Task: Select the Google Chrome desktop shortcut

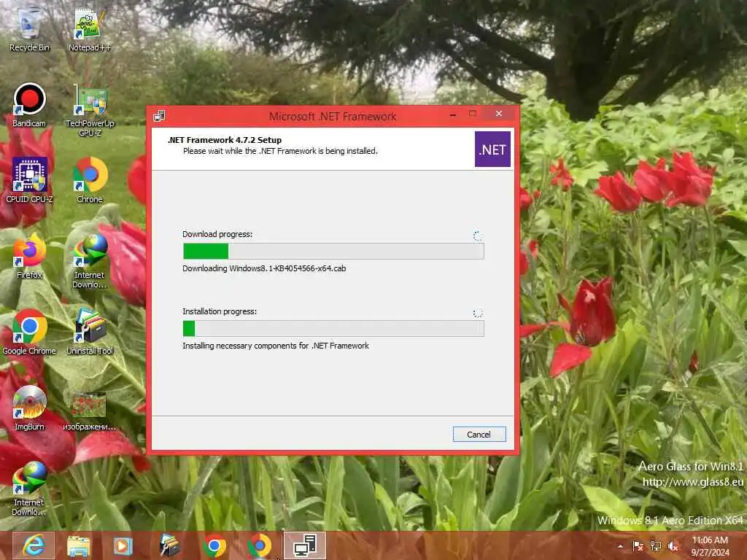Action: click(29, 332)
